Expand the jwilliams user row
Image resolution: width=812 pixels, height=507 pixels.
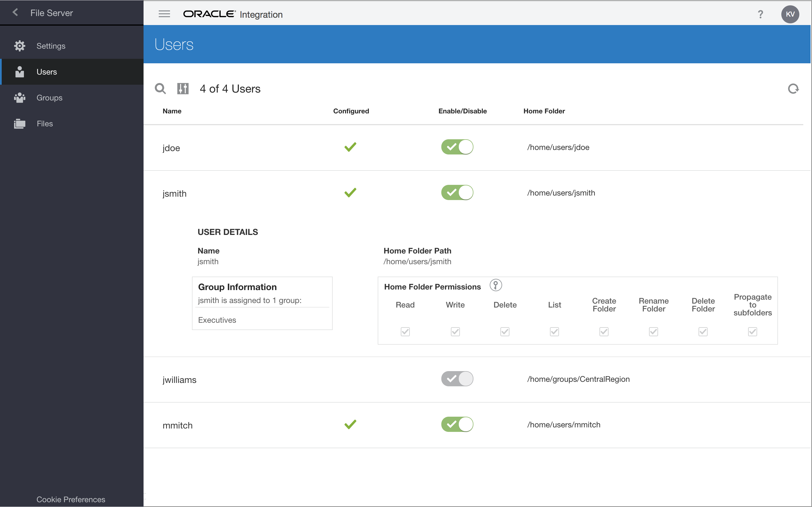[x=180, y=380]
